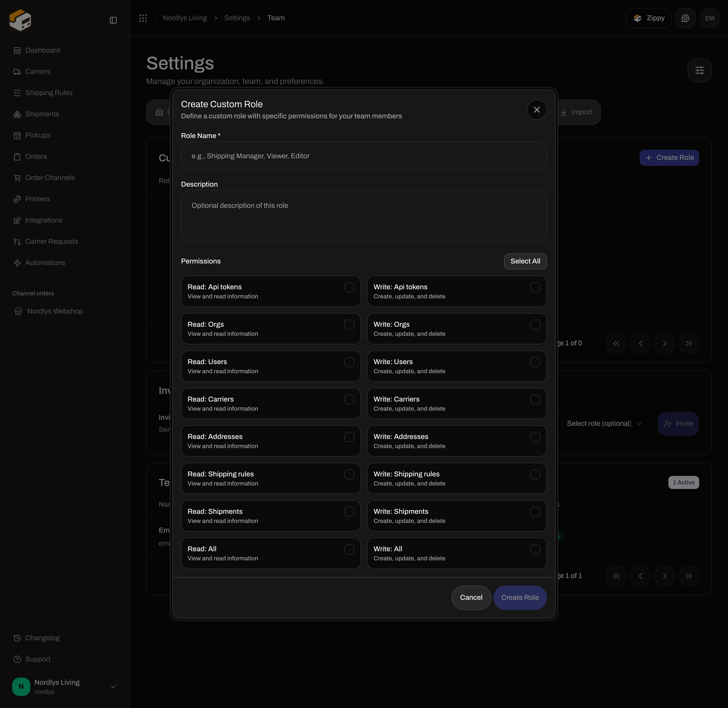Open Pickups calendar icon
Viewport: 728px width, 708px height.
coord(17,135)
